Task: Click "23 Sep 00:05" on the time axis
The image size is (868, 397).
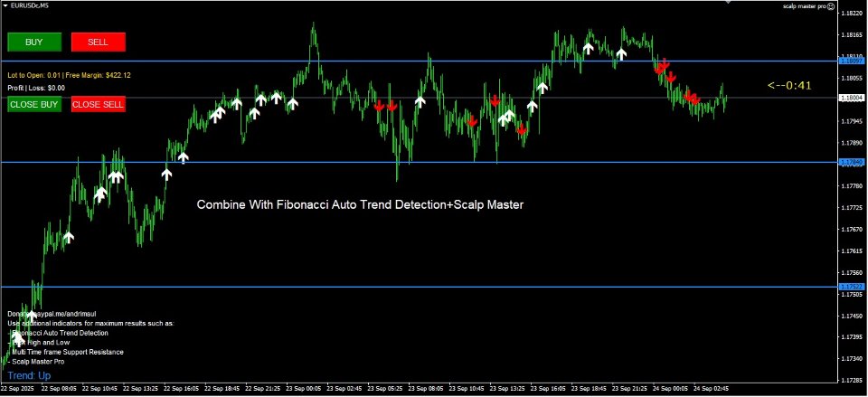Action: click(304, 389)
